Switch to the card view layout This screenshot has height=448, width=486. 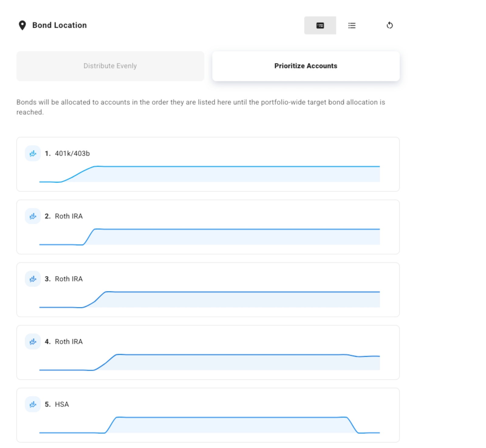pyautogui.click(x=320, y=26)
